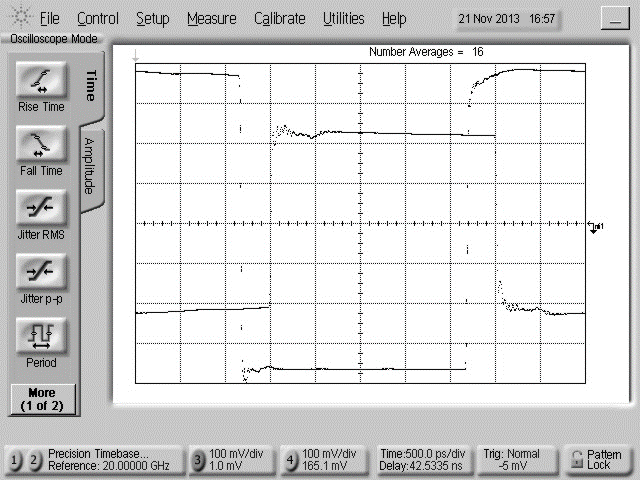640x480 pixels.
Task: Open the Control menu
Action: tap(98, 18)
